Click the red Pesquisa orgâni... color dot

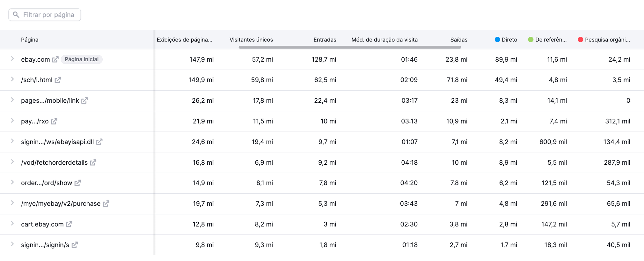[581, 39]
